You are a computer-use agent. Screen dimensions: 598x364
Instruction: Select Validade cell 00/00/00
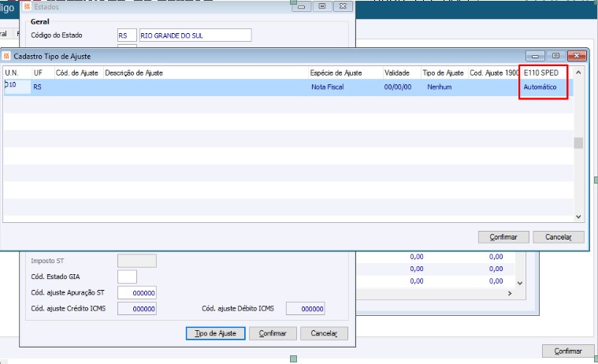[x=398, y=87]
